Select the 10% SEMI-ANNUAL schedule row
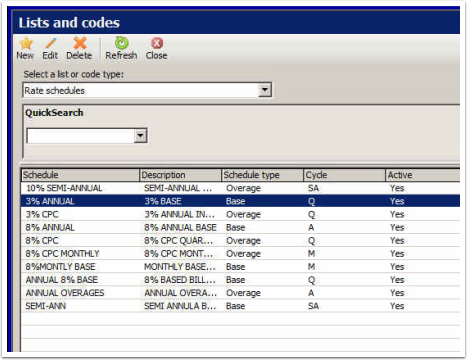This screenshot has width=467, height=360. click(x=241, y=188)
